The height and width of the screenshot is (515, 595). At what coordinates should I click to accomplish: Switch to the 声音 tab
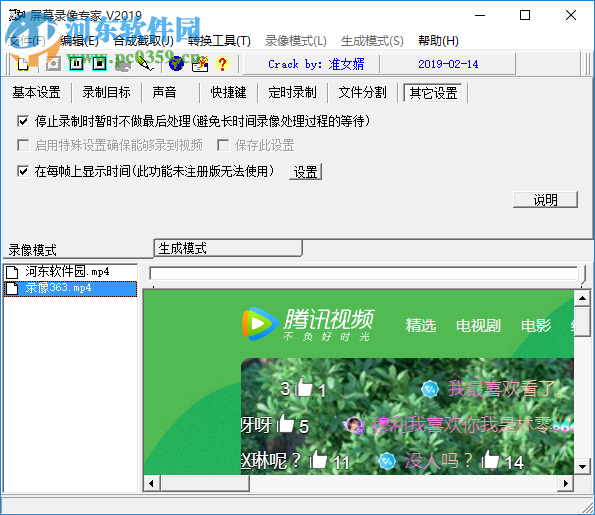(x=164, y=93)
